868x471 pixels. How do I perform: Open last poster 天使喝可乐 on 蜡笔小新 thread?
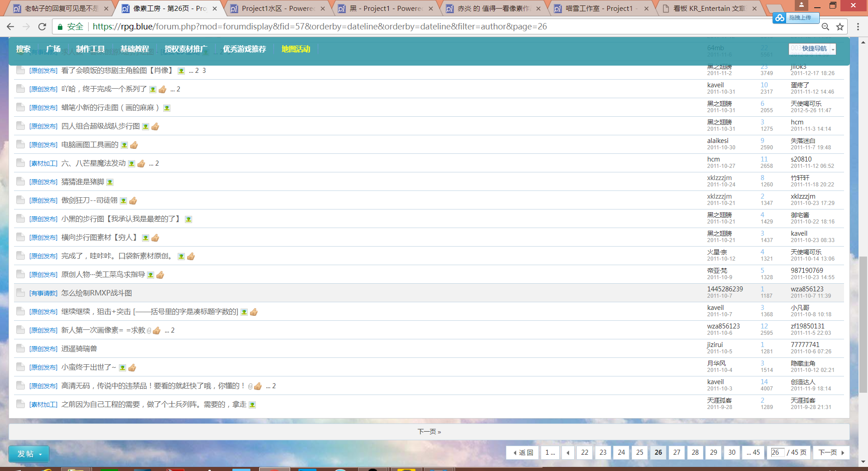coord(806,104)
